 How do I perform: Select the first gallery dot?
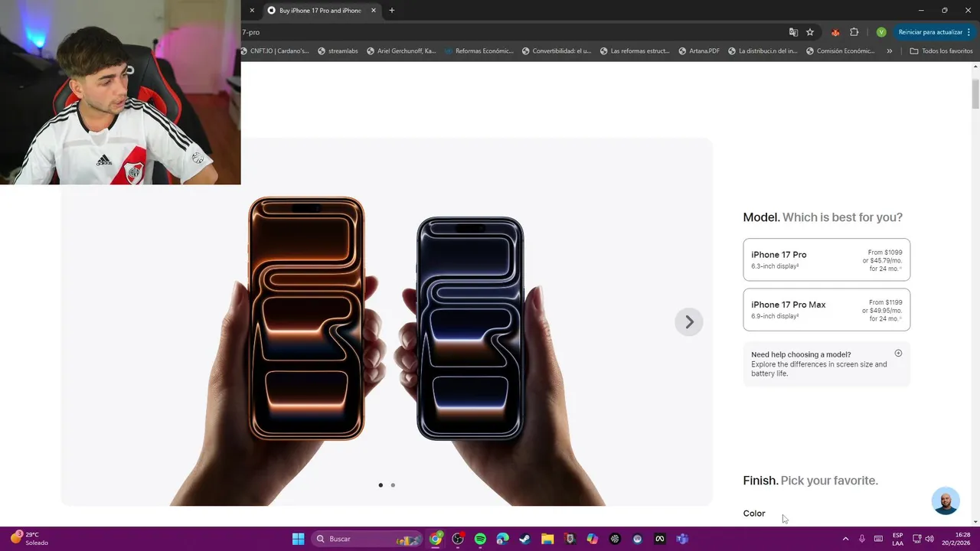381,485
